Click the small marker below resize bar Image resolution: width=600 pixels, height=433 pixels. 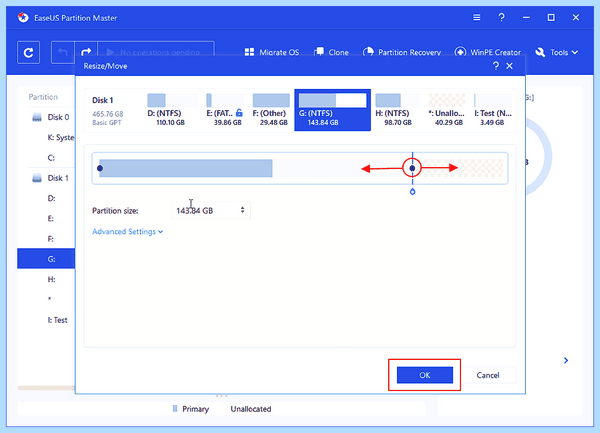tap(412, 191)
